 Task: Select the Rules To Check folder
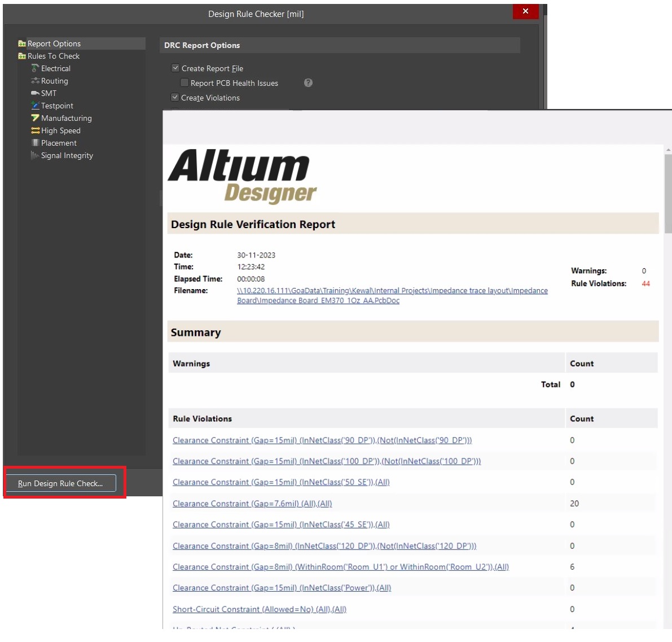coord(53,56)
